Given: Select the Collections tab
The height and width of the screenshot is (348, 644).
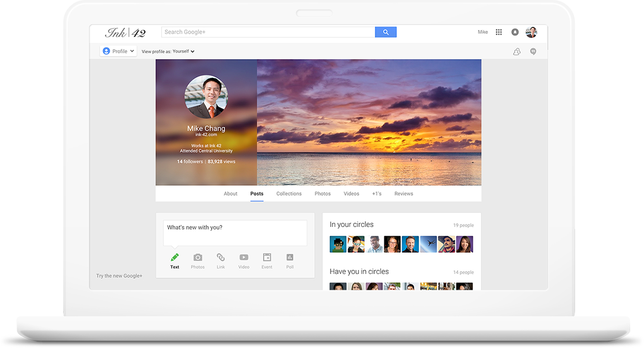Looking at the screenshot, I should click(x=288, y=193).
